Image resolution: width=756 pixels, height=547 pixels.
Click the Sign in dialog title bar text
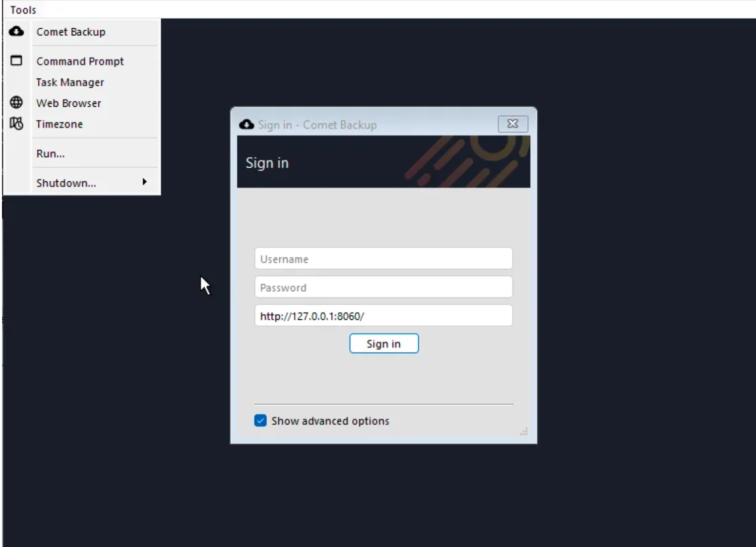pos(317,125)
